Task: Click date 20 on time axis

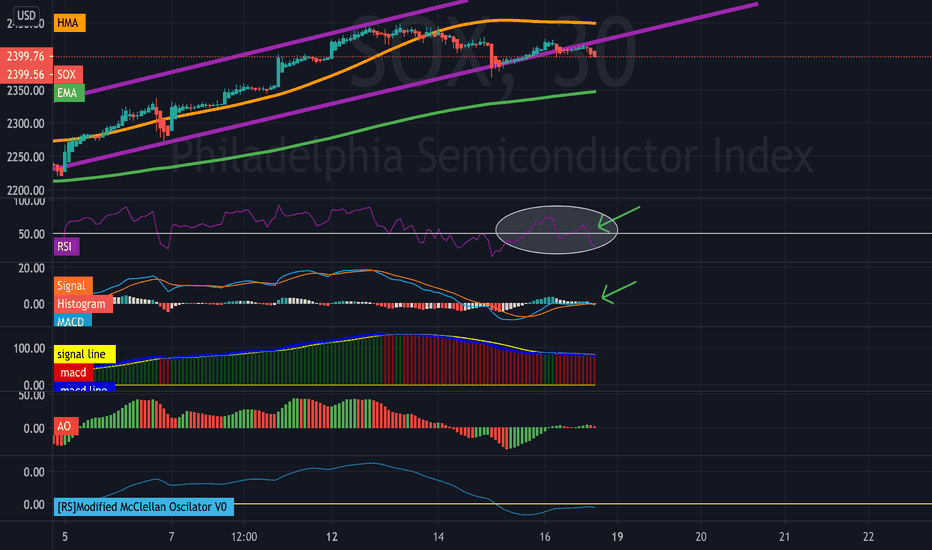Action: click(701, 537)
